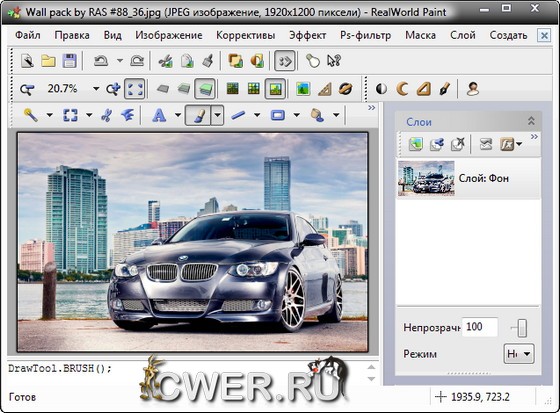Activate context help cursor icon

point(334,60)
